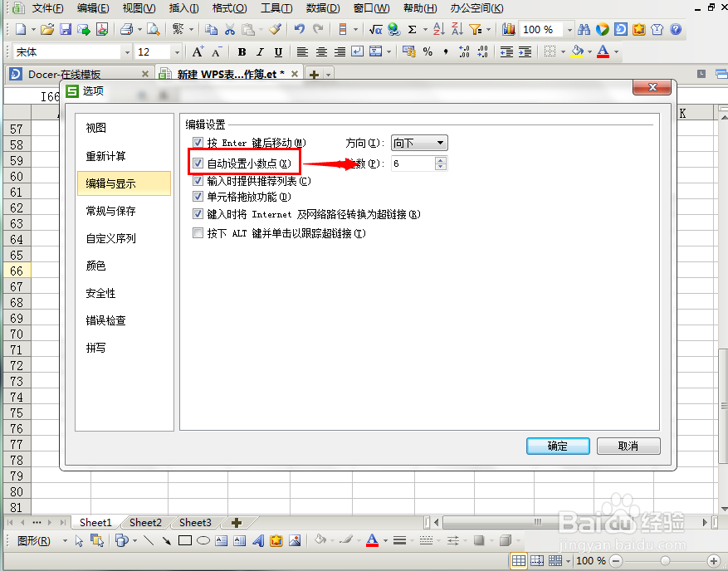728x571 pixels.
Task: Open the 图形(R) shapes dropdown
Action: click(40, 541)
